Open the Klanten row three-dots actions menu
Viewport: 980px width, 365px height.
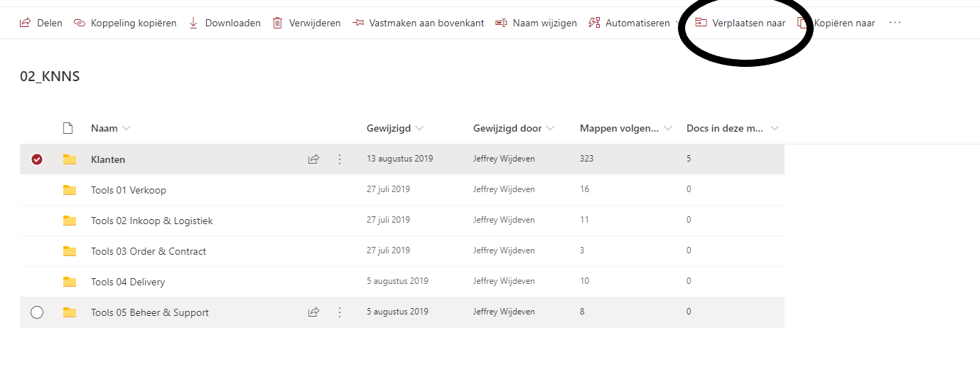(x=340, y=159)
